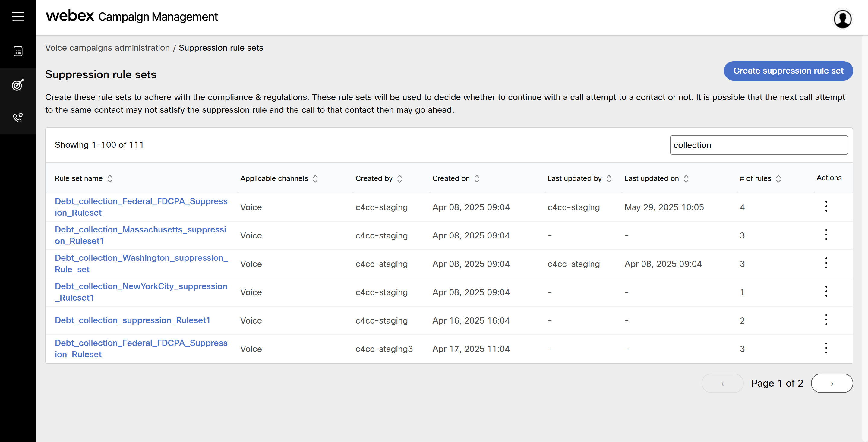The image size is (868, 442).
Task: Go to Voice campaigns administration breadcrumb
Action: pyautogui.click(x=107, y=48)
